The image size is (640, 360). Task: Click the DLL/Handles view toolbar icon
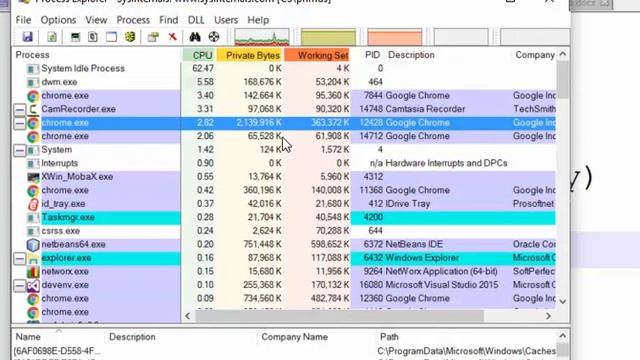(130, 37)
